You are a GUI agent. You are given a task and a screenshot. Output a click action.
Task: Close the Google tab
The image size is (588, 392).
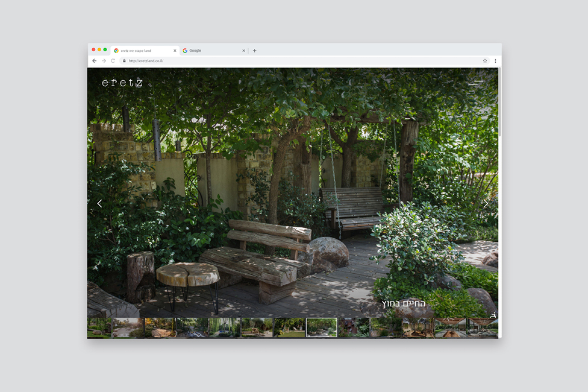point(243,50)
